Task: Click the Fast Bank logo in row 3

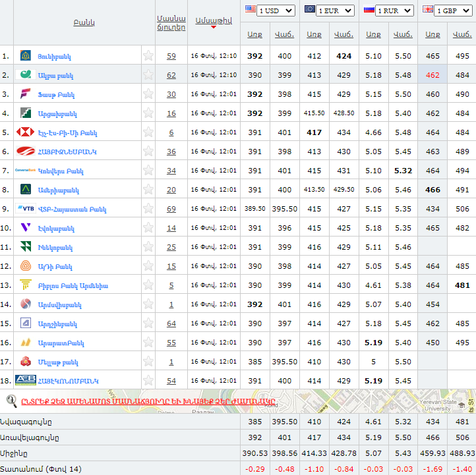Action: pyautogui.click(x=26, y=94)
